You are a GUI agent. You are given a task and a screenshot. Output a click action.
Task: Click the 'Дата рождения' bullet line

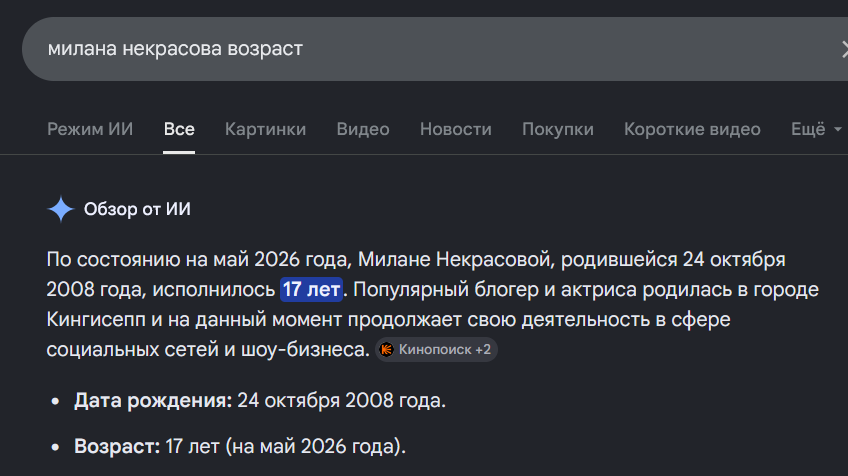point(260,401)
